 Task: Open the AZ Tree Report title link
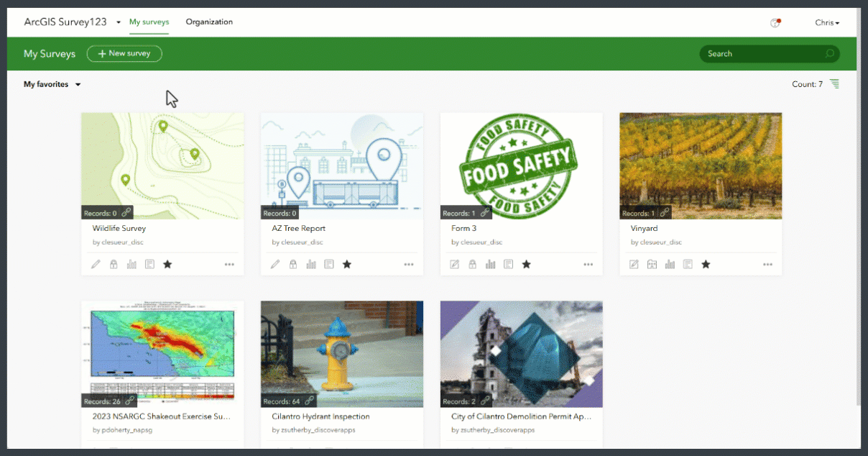pyautogui.click(x=299, y=229)
